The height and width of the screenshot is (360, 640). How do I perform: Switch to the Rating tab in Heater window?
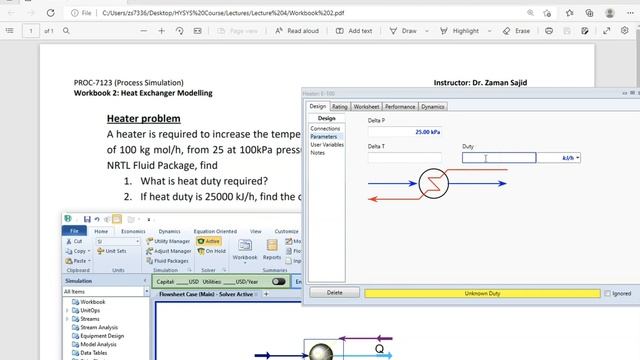340,107
